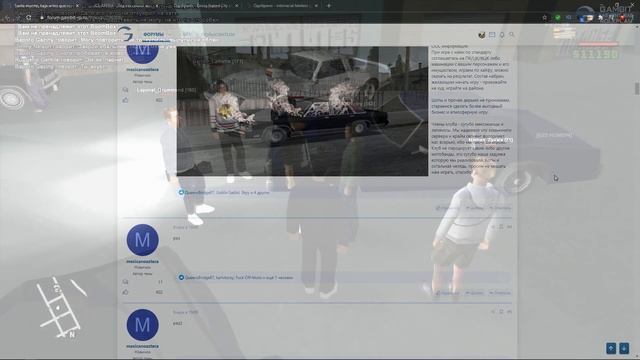Open the magnifier search icon in forum header

511,35
